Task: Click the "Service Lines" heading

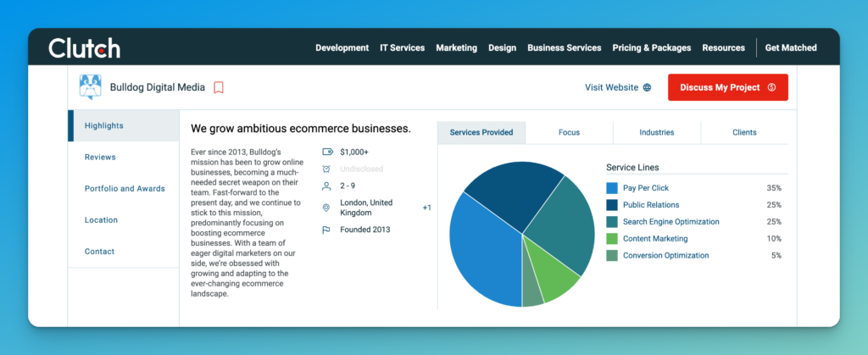Action: (632, 167)
